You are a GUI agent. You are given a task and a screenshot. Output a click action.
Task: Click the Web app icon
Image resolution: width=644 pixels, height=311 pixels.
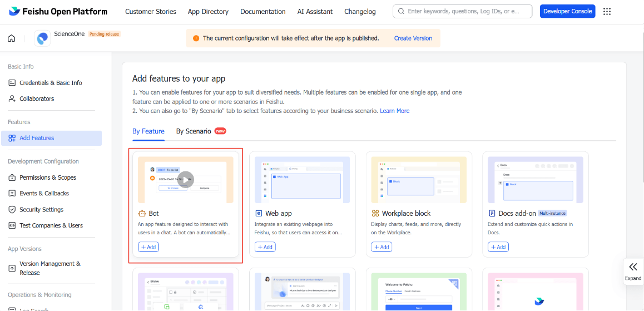coord(259,213)
